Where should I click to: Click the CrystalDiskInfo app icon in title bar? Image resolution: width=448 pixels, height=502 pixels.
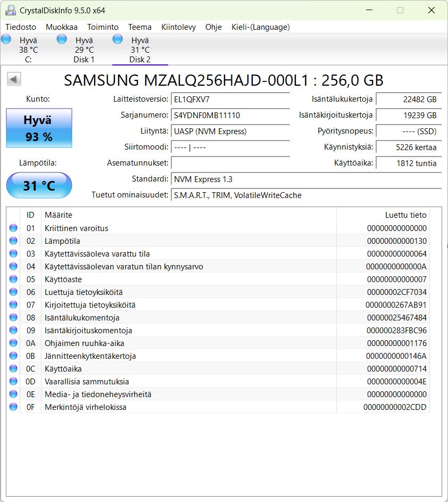(10, 10)
